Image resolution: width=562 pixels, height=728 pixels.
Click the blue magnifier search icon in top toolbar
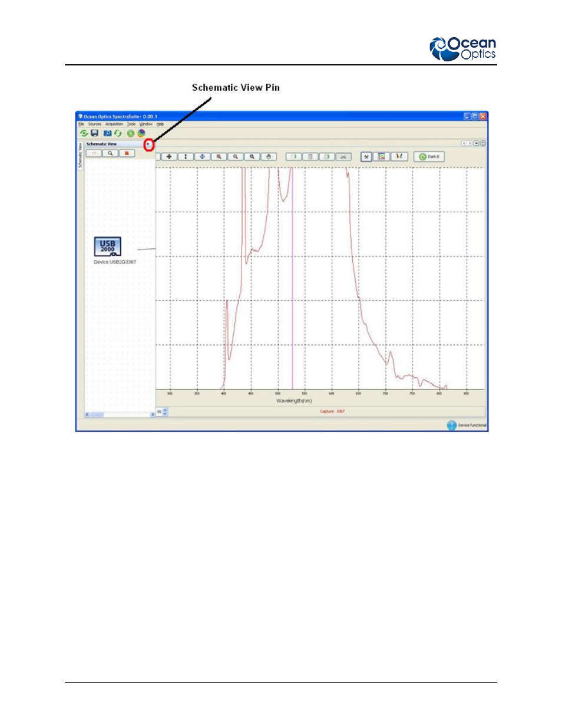point(107,133)
